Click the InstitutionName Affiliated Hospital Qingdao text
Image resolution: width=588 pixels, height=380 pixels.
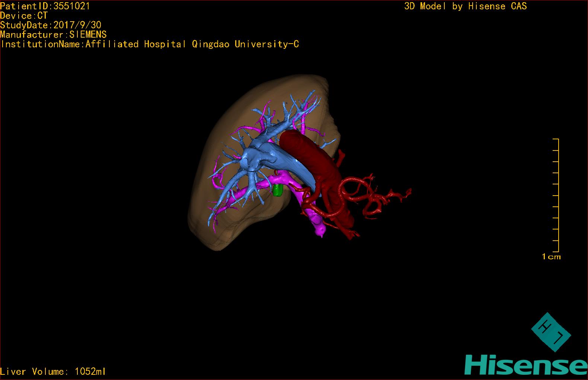150,44
